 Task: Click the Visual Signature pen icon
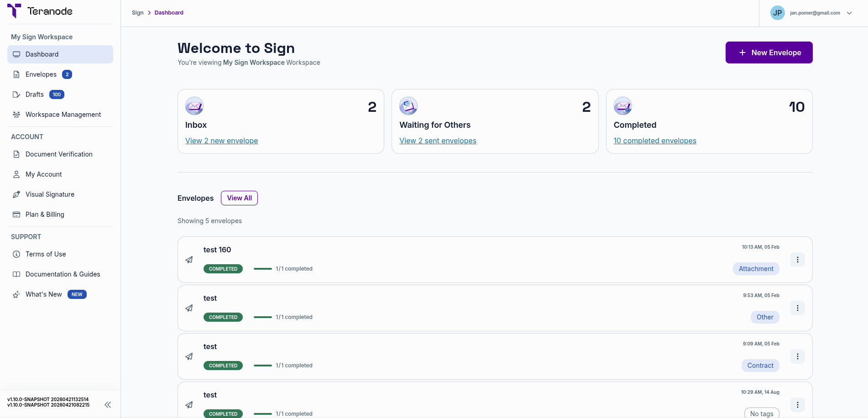coord(16,194)
